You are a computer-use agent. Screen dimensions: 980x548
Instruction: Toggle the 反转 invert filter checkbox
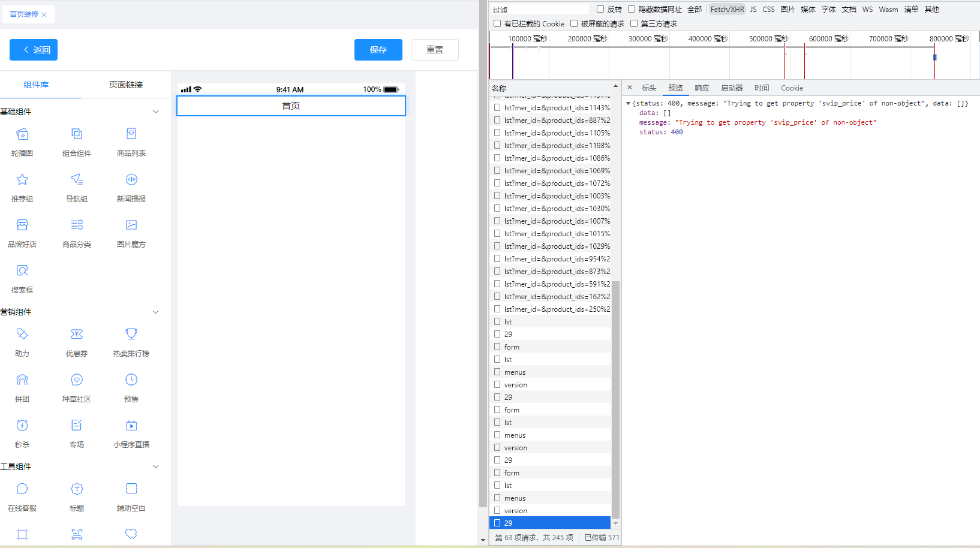pos(600,9)
